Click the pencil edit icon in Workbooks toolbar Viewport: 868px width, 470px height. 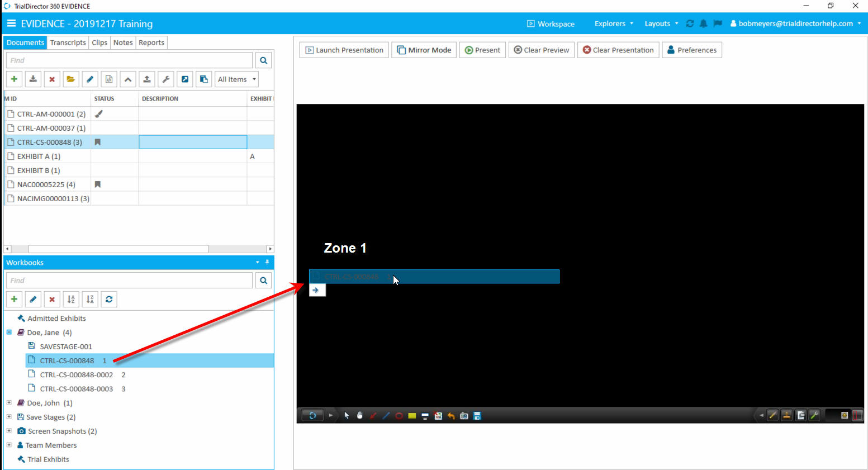33,300
